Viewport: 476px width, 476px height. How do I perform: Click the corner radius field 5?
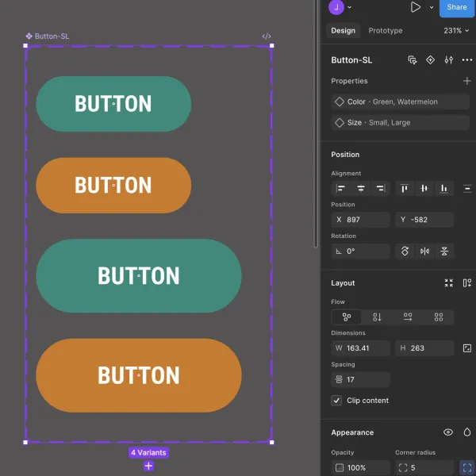tap(424, 467)
